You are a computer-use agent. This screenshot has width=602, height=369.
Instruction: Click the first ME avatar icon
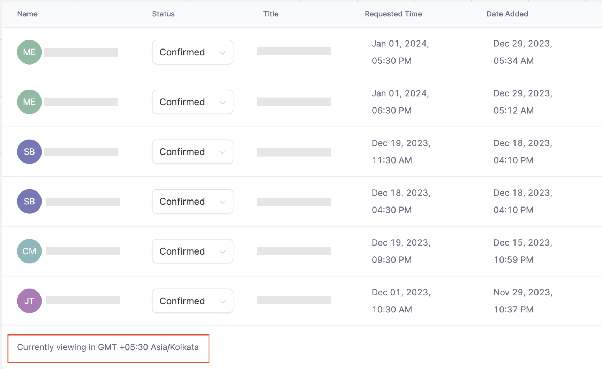point(29,52)
